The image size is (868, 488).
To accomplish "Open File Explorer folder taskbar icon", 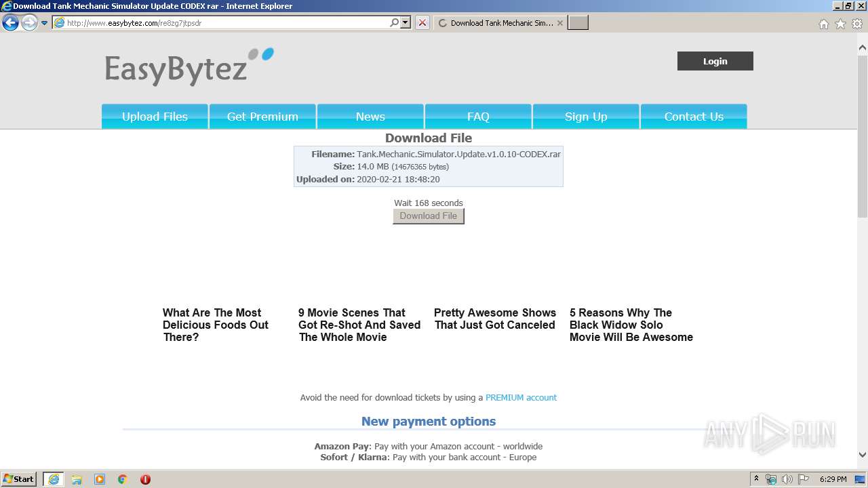I will 77,479.
